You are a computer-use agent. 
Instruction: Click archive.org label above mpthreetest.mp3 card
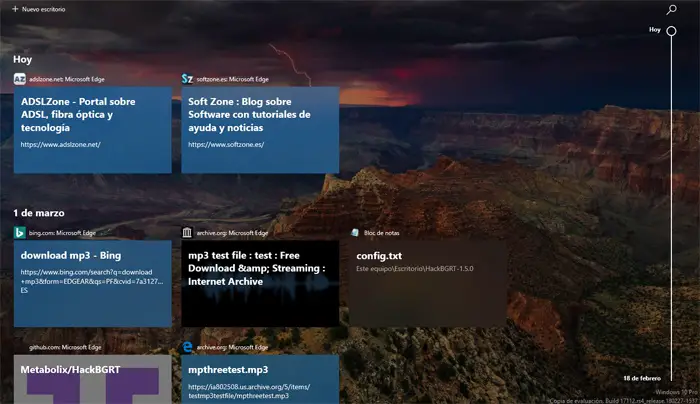tap(232, 347)
